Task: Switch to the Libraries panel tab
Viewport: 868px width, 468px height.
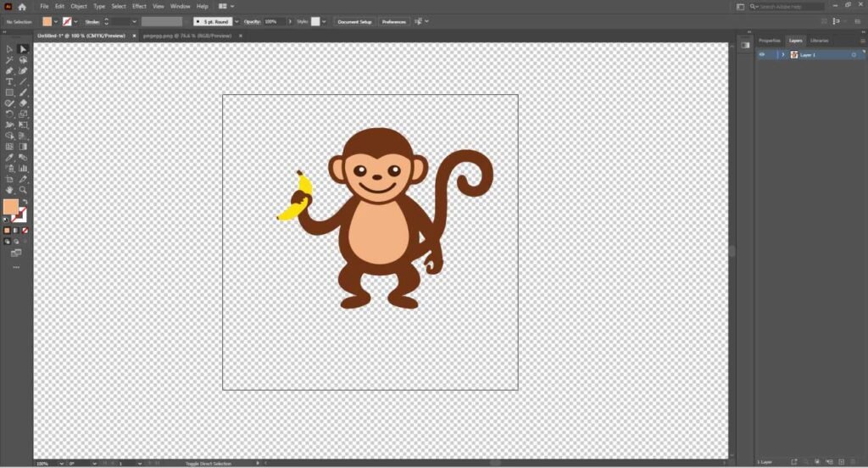Action: click(x=820, y=41)
